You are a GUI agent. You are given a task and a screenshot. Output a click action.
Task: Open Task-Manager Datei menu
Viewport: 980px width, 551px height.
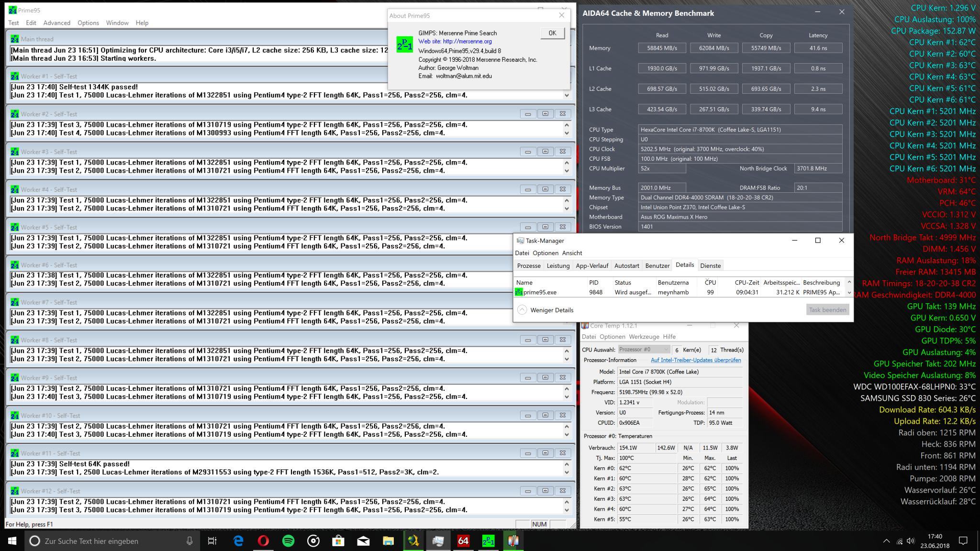coord(522,253)
